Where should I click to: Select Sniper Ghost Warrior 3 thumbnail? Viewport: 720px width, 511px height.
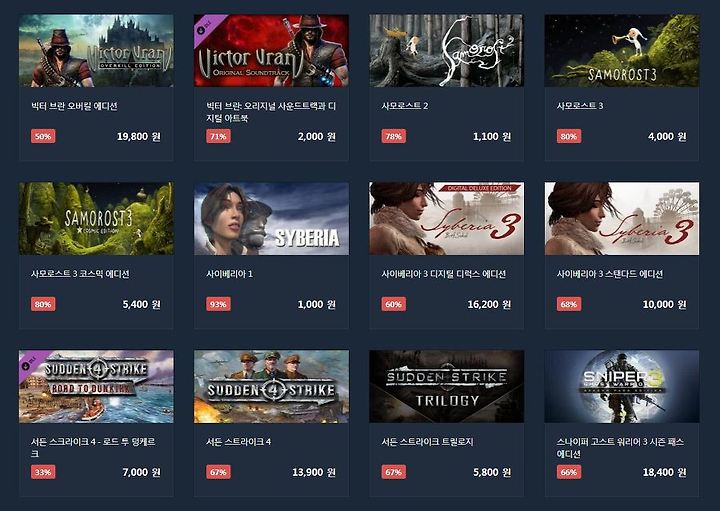[x=622, y=387]
